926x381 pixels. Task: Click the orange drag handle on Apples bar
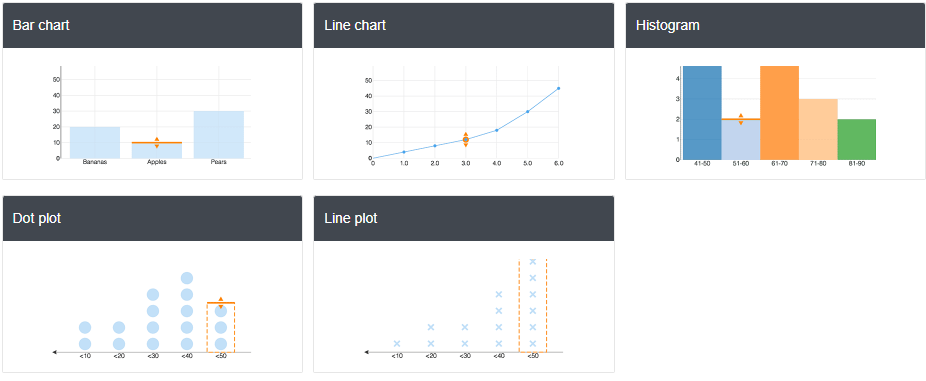coord(156,142)
